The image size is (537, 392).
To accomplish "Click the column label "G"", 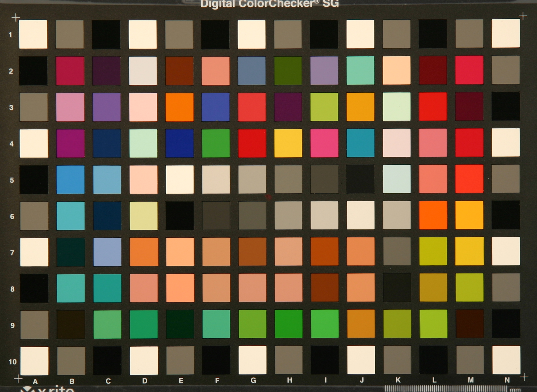I will coord(253,381).
